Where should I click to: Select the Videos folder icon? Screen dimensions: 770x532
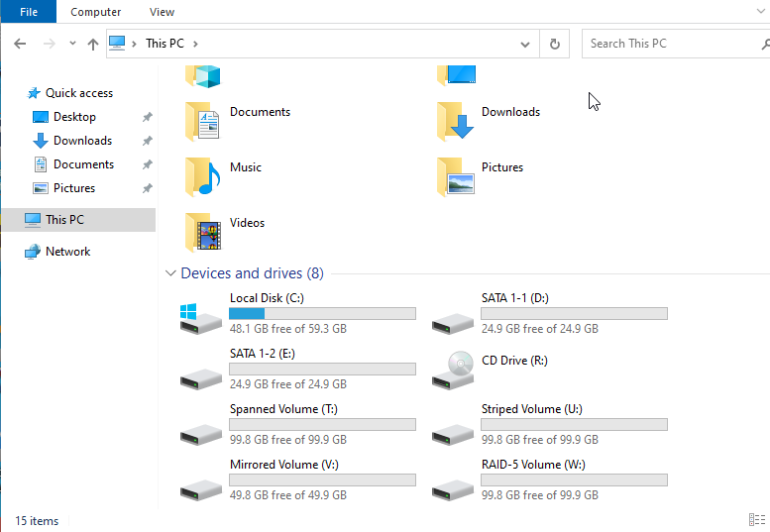pyautogui.click(x=203, y=232)
